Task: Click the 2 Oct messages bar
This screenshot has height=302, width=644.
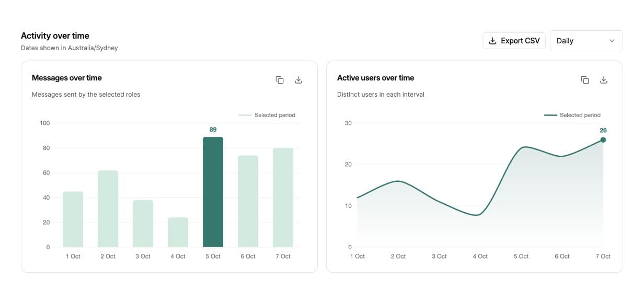Action: [108, 209]
